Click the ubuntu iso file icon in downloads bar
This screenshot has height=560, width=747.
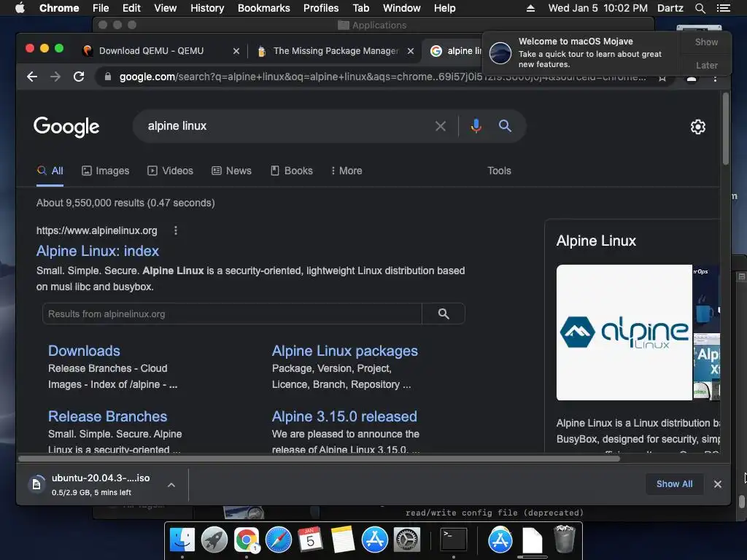36,484
